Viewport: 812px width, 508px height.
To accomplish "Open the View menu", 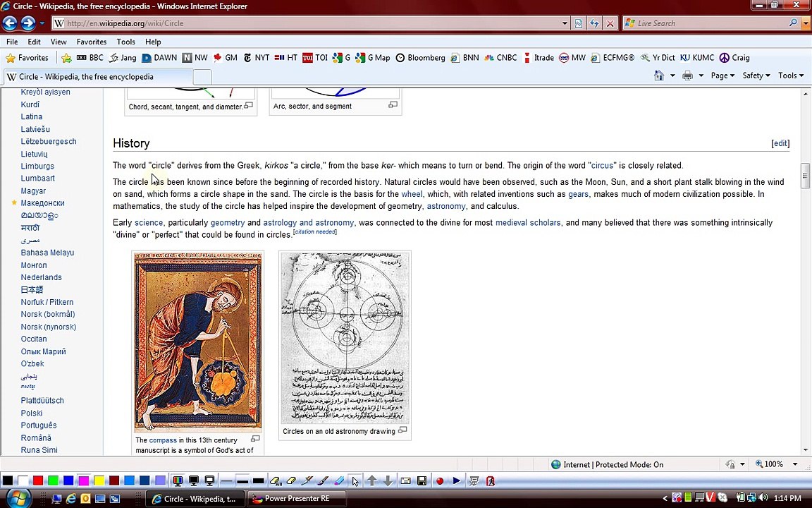I will [x=59, y=42].
